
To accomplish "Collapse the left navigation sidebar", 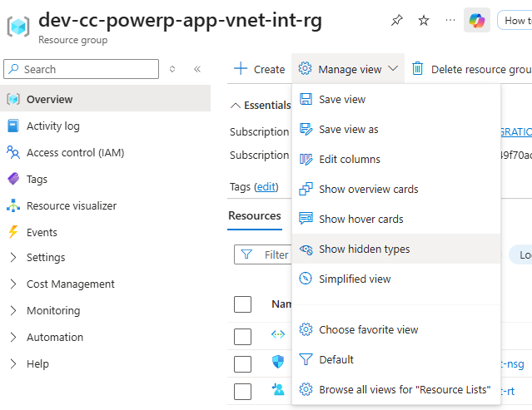I will (197, 70).
